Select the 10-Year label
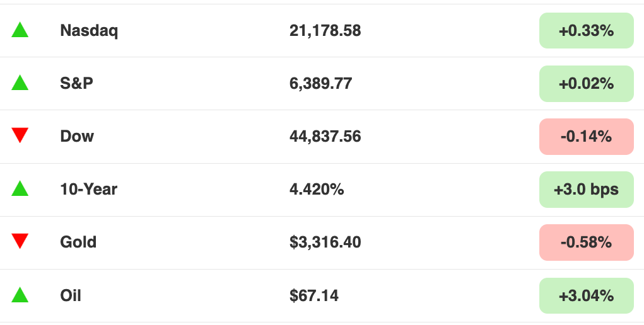Viewport: 644px width, 325px height. [x=89, y=189]
